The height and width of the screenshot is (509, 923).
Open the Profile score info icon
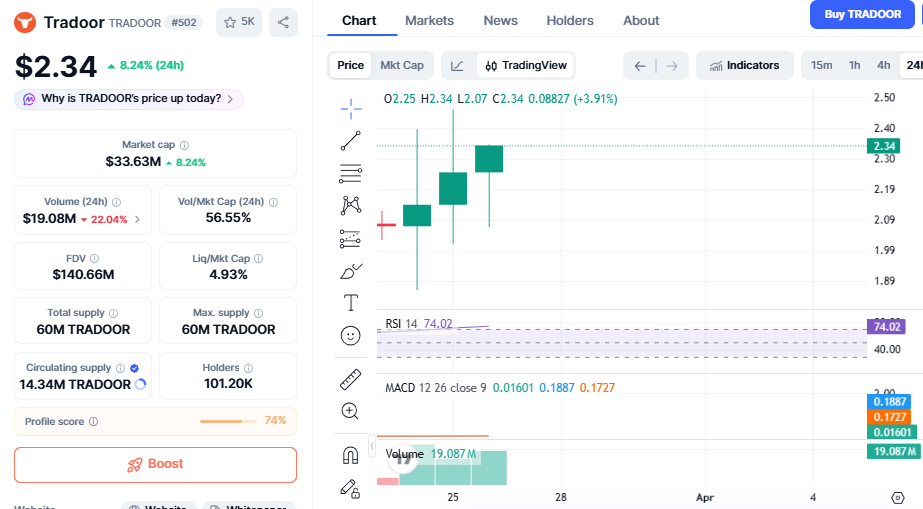tap(93, 421)
